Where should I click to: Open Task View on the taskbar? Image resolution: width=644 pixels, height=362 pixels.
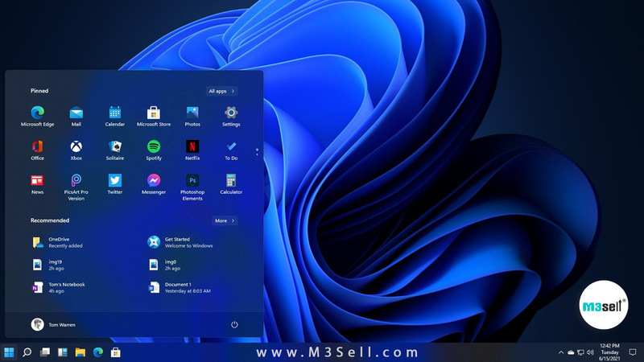pyautogui.click(x=45, y=352)
